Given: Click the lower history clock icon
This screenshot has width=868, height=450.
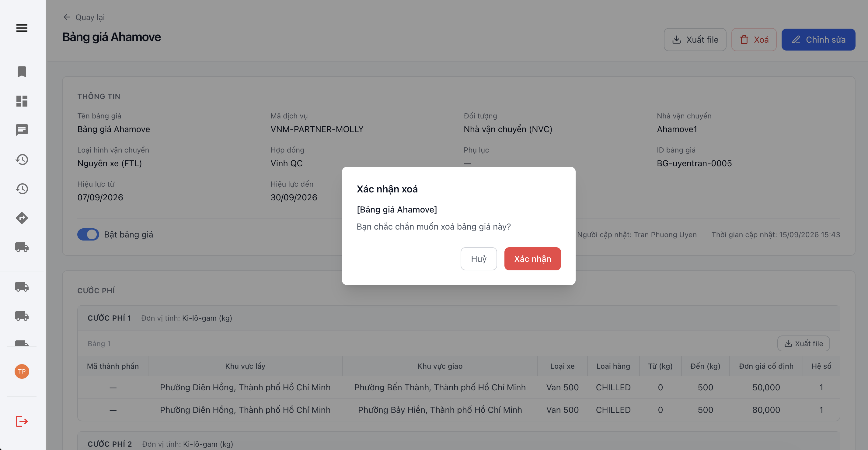Looking at the screenshot, I should pyautogui.click(x=22, y=188).
